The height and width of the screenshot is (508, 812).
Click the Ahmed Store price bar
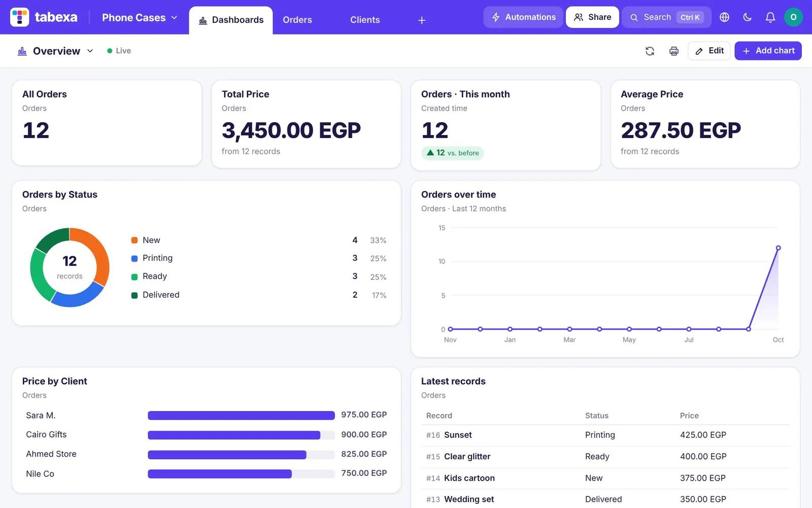227,455
